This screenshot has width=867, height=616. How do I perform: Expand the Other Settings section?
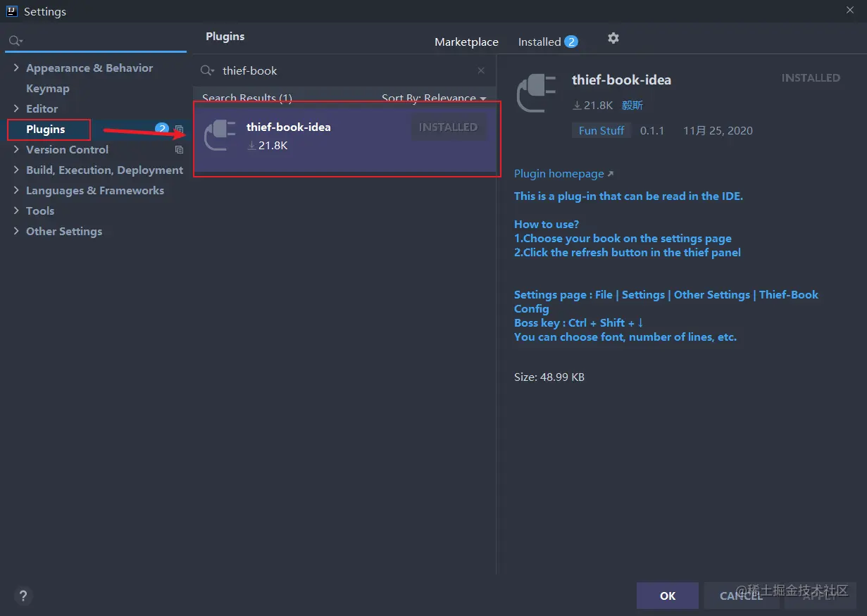click(x=16, y=231)
